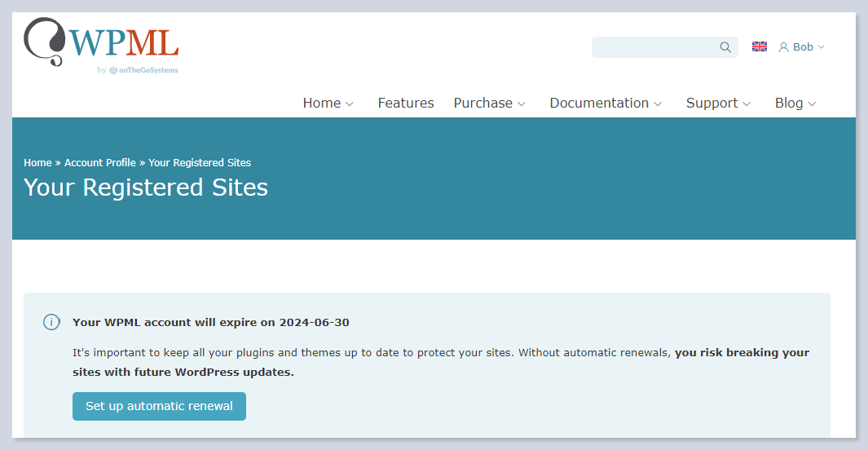Expand the Support menu chevron
The width and height of the screenshot is (868, 450).
747,104
